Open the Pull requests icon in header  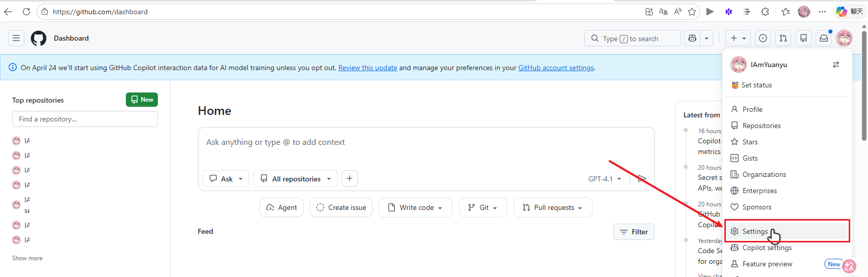point(783,38)
